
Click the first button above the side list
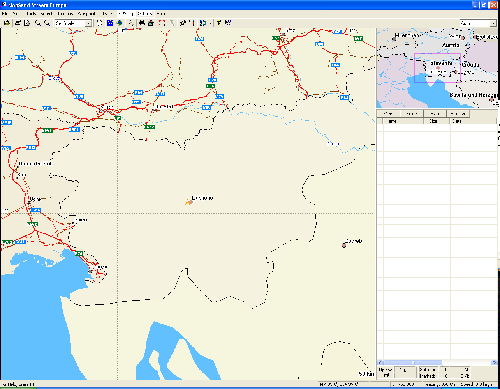388,114
